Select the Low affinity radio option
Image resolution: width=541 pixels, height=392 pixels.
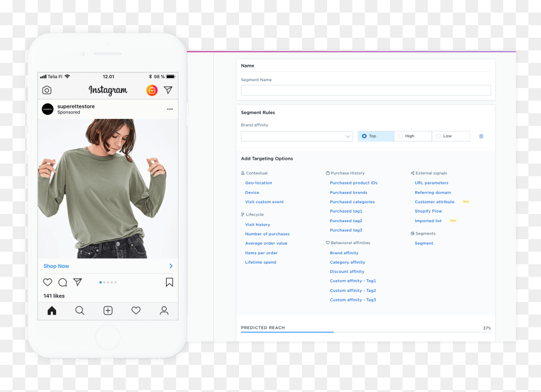pos(450,136)
